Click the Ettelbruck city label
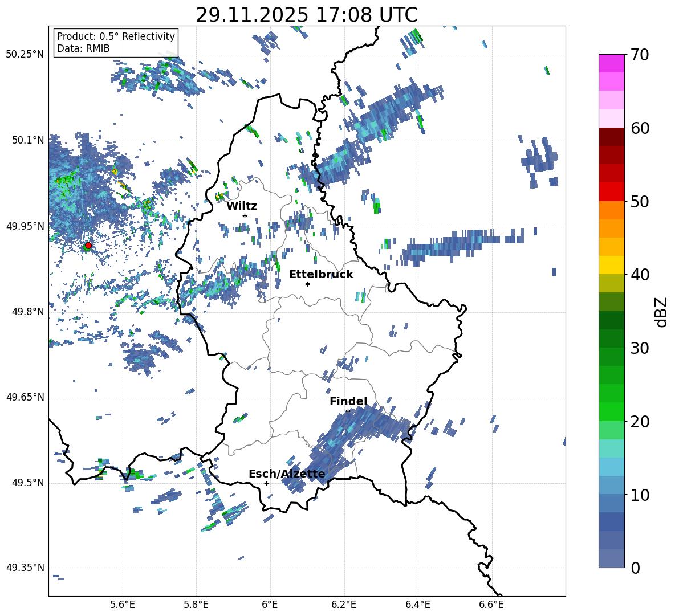Screen dimensions: 675x616 pos(321,275)
